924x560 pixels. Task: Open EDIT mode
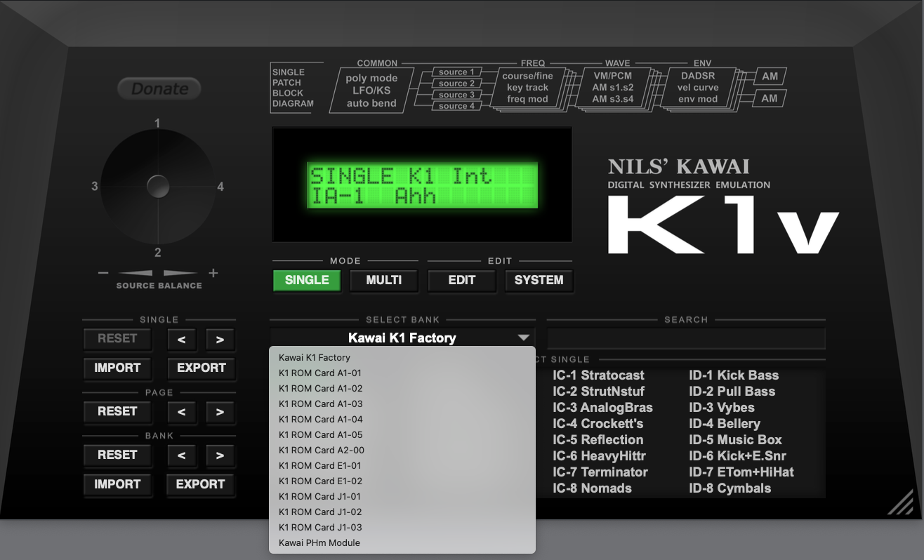[462, 280]
